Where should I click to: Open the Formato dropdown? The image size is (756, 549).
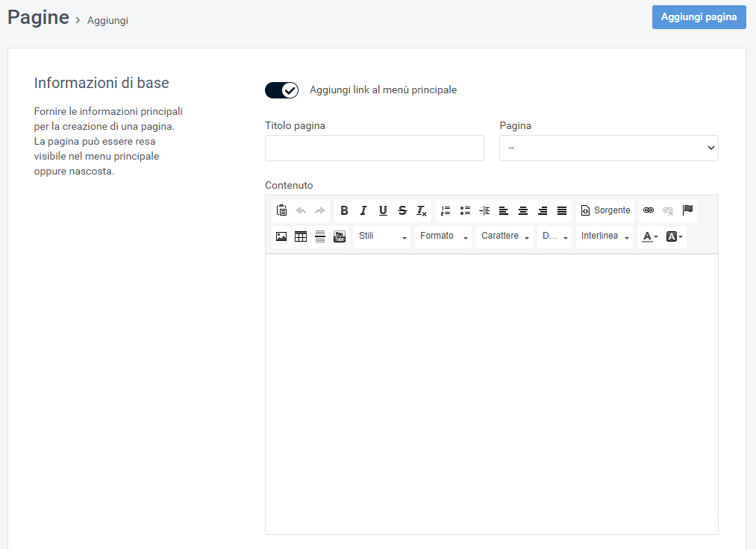[x=443, y=236]
